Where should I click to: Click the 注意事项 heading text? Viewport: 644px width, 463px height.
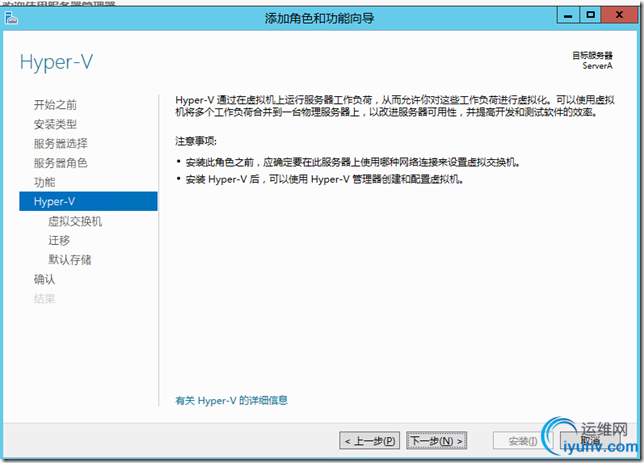(x=196, y=141)
